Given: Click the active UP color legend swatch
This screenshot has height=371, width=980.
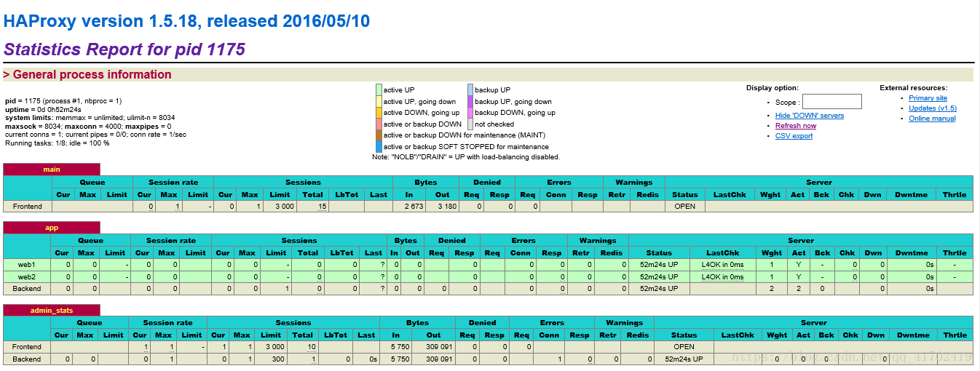Looking at the screenshot, I should point(379,90).
